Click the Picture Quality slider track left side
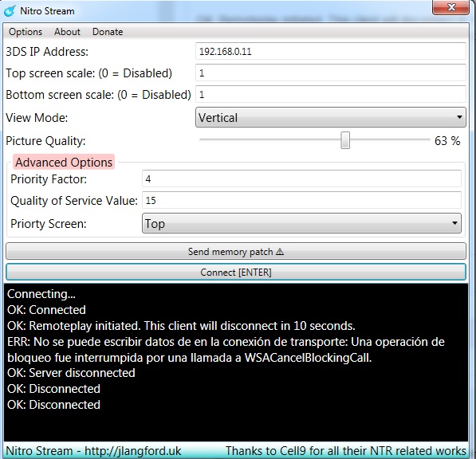The image size is (476, 459). pyautogui.click(x=269, y=140)
